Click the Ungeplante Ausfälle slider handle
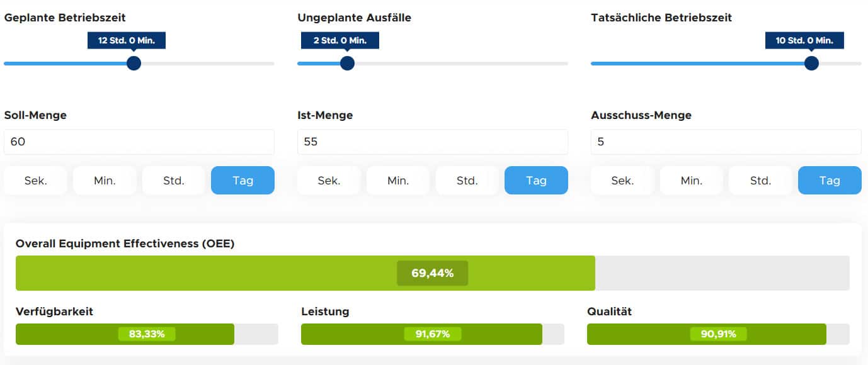The height and width of the screenshot is (365, 868). [x=347, y=63]
